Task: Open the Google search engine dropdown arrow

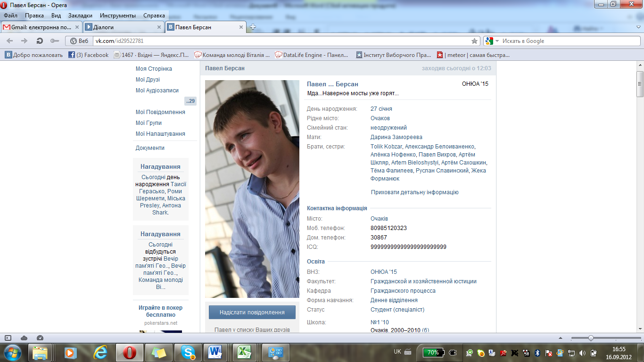Action: [497, 41]
